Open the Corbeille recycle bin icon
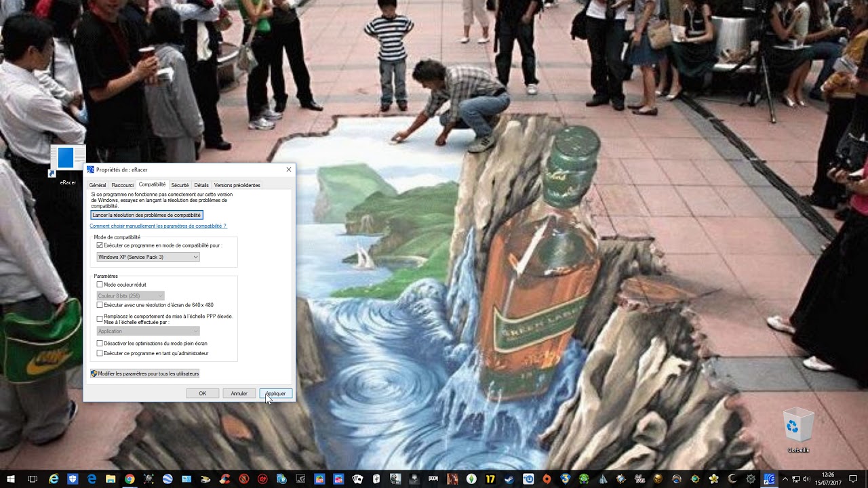 pyautogui.click(x=798, y=430)
